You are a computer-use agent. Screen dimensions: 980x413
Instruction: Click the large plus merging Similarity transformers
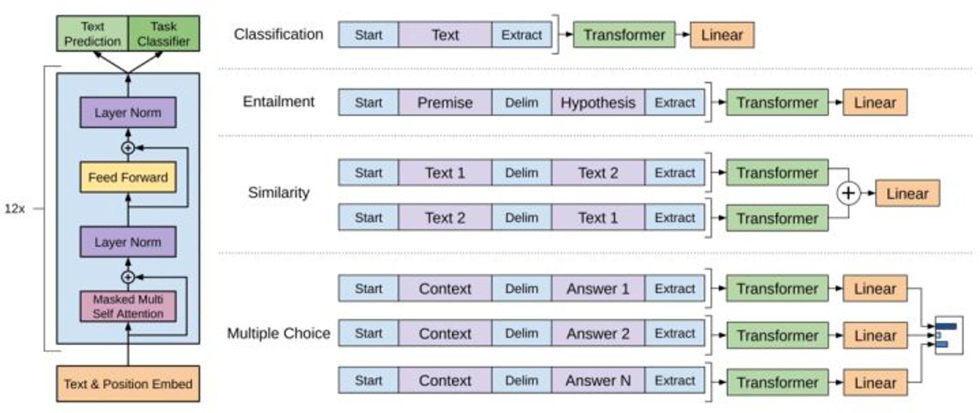click(x=849, y=193)
